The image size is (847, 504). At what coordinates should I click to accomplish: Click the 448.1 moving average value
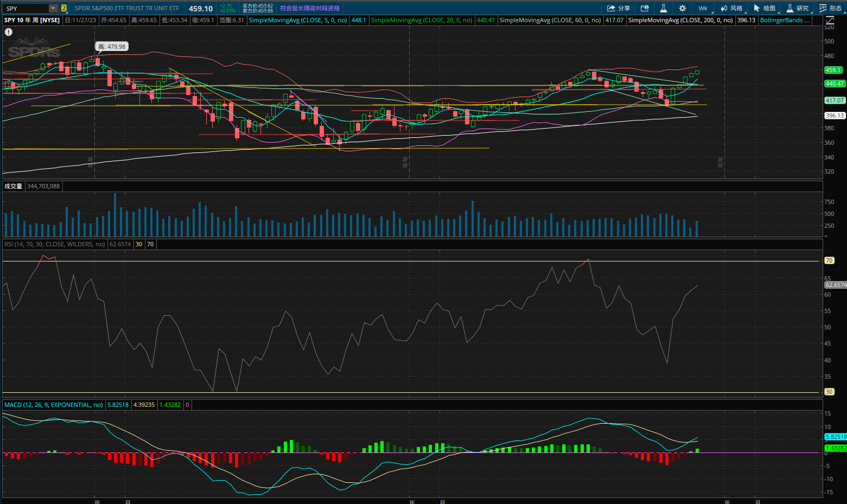tap(359, 20)
